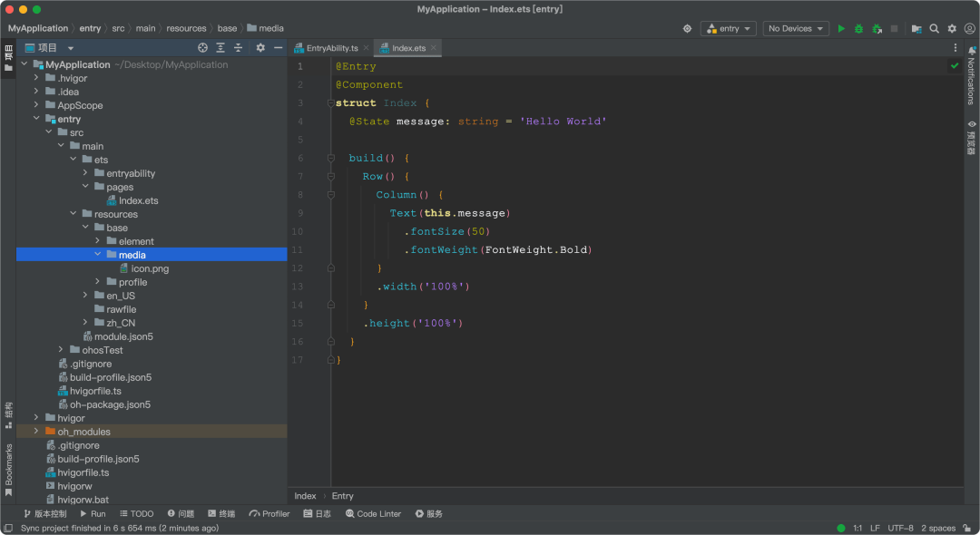Hide the project panel with minimize dash
980x535 pixels.
[x=279, y=48]
